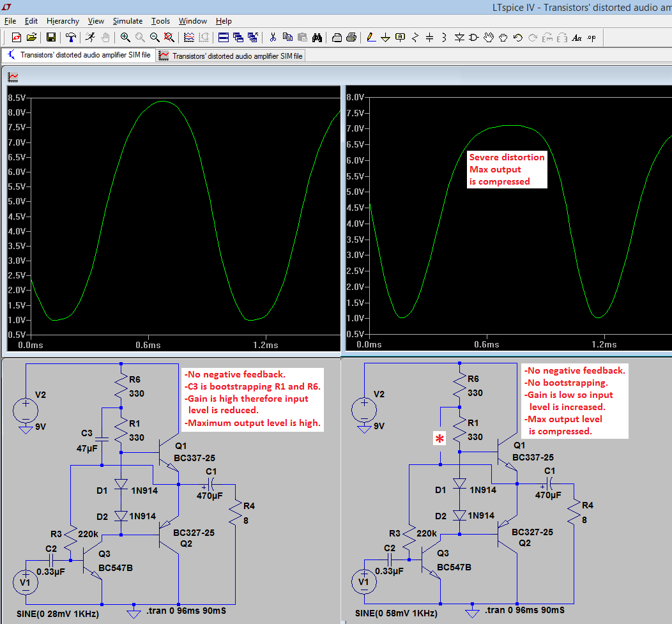Click the BC327-25 label in right schematic
Viewport: 672px width, 624px height.
pos(532,532)
